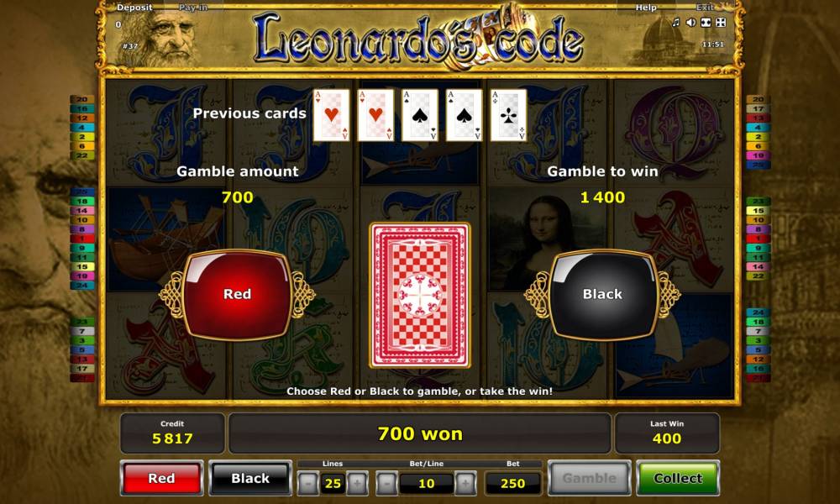The width and height of the screenshot is (840, 504).
Task: Increase Bet/Line with the plus stepper
Action: pyautogui.click(x=465, y=483)
